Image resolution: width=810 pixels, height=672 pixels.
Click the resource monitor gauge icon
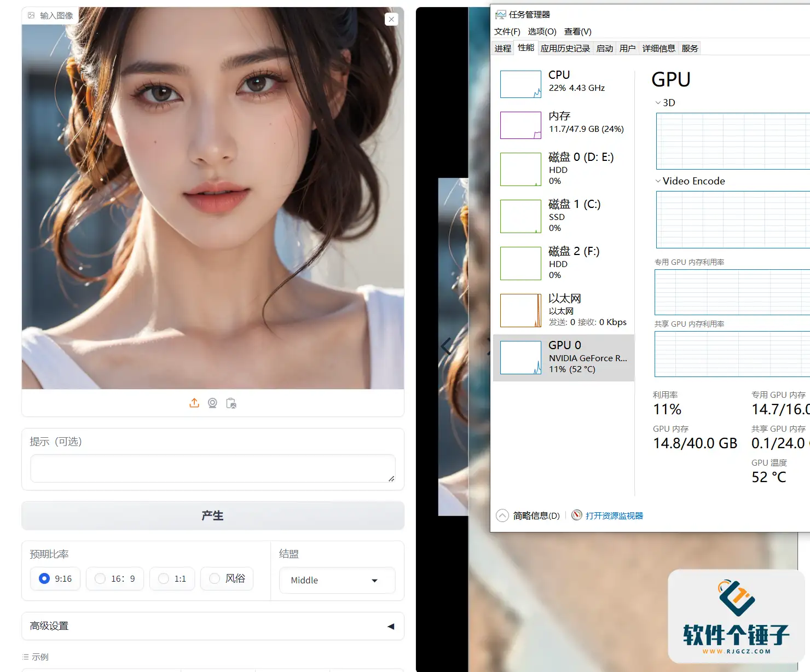click(x=577, y=515)
